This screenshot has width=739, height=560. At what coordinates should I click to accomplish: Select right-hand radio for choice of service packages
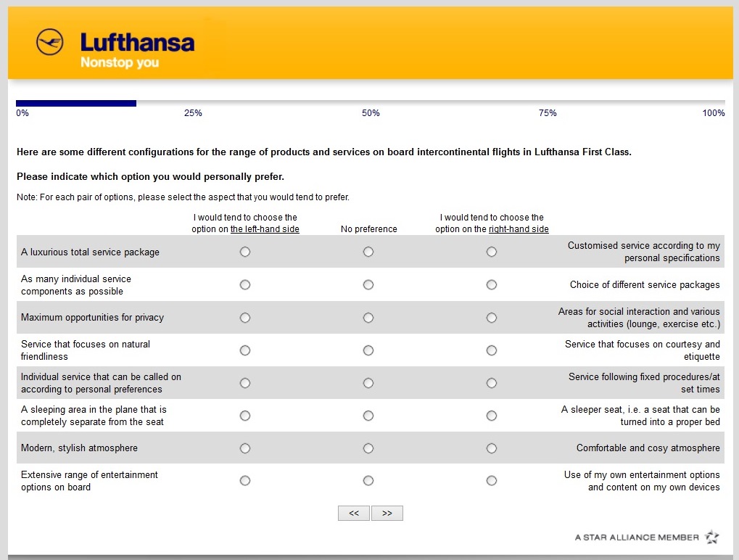pos(492,285)
